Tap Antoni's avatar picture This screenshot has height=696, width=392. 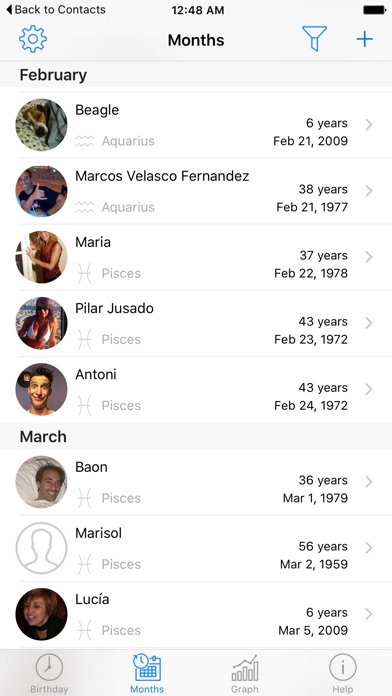(x=41, y=389)
